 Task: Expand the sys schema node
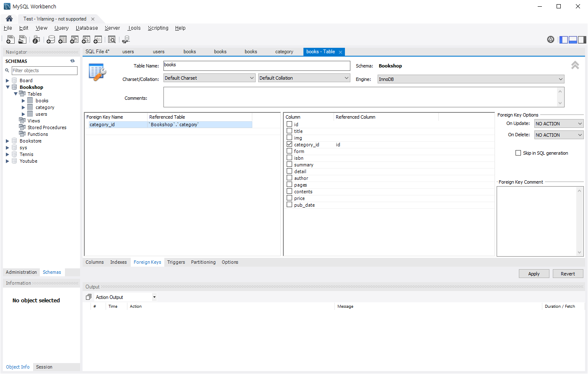pyautogui.click(x=7, y=148)
